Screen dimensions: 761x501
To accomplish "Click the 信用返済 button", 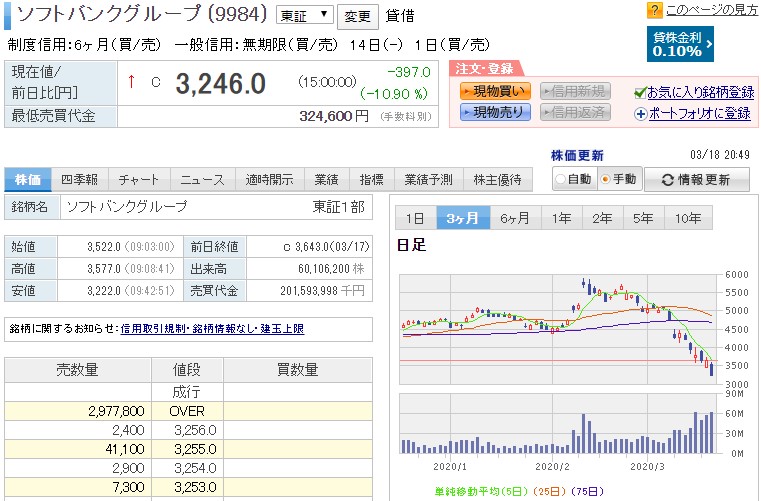I will [x=575, y=112].
